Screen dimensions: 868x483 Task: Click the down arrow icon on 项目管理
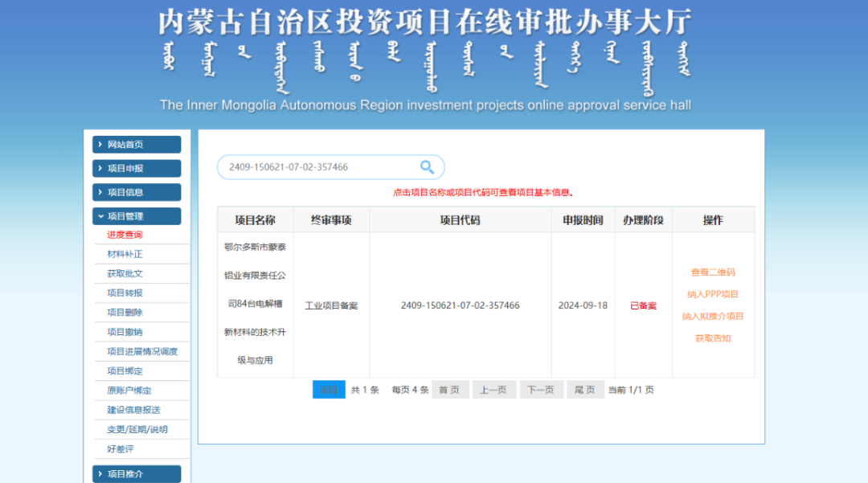point(100,216)
